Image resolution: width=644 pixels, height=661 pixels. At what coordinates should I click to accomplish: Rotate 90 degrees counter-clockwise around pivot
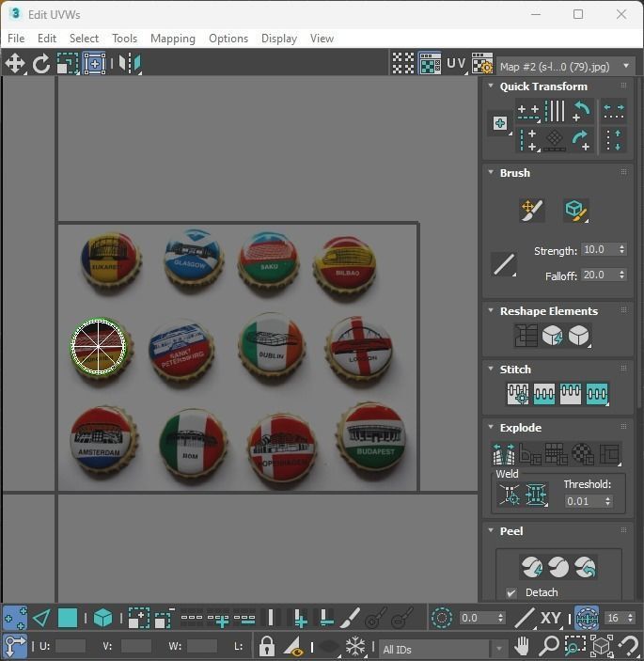tap(582, 111)
